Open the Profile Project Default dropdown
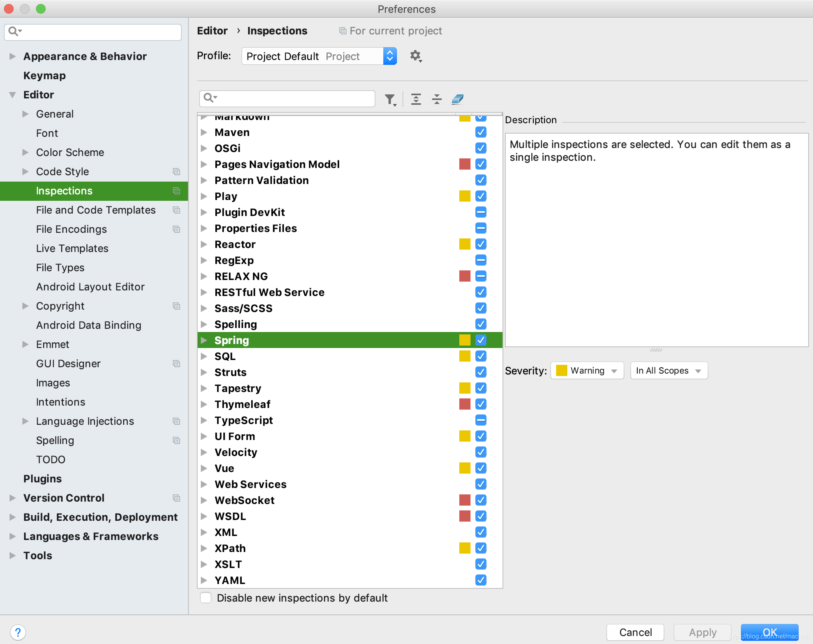The width and height of the screenshot is (813, 644). click(319, 56)
